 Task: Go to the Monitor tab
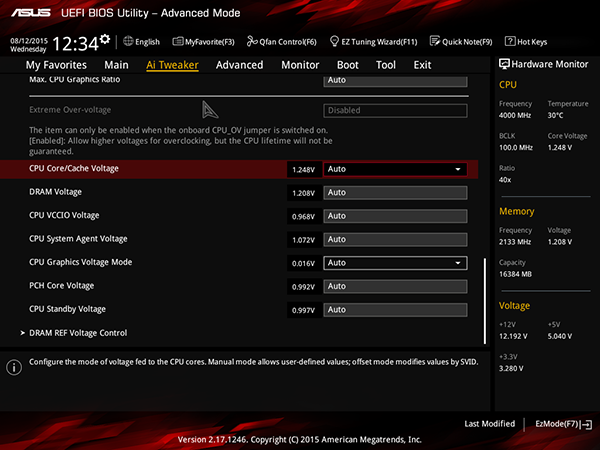[x=300, y=65]
